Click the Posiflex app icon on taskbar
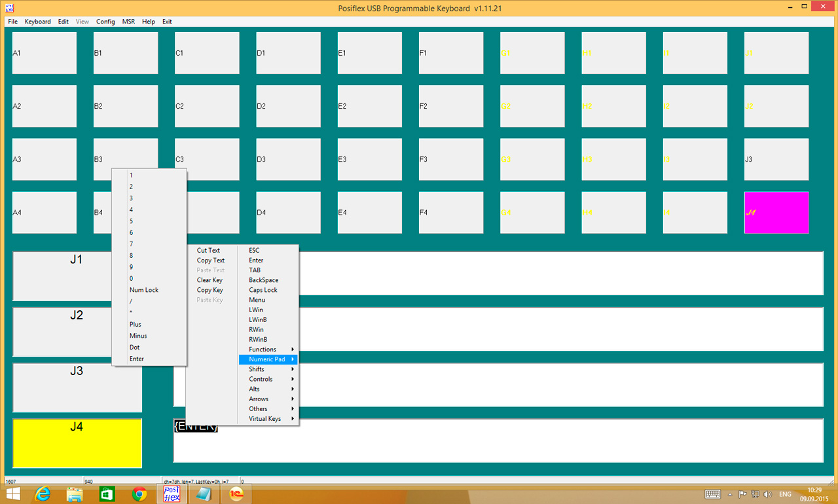 [x=171, y=494]
